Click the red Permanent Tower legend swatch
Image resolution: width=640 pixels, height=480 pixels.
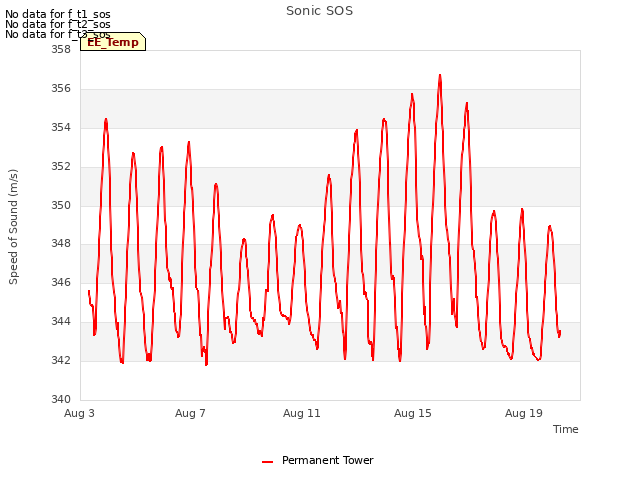267,462
